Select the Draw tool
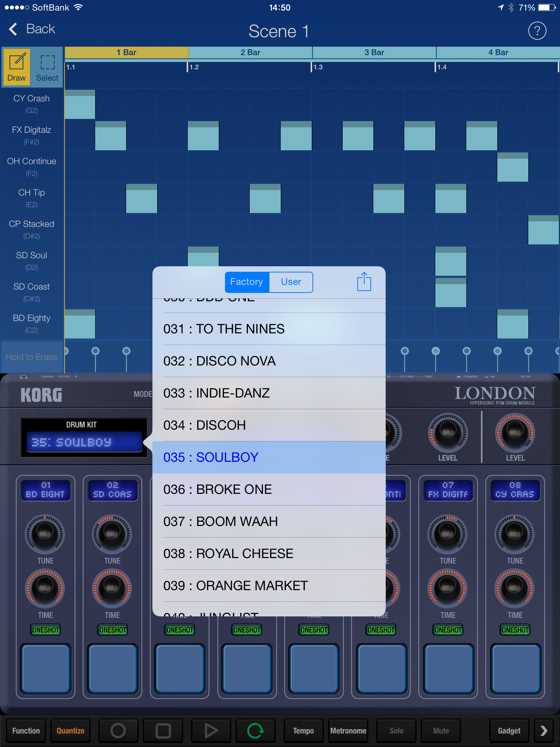Screen dimensions: 560x747 click(x=16, y=67)
